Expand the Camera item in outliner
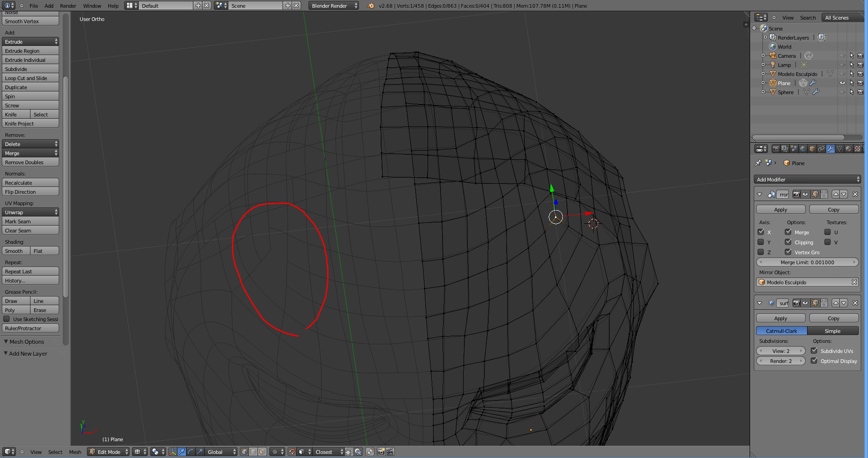 763,55
